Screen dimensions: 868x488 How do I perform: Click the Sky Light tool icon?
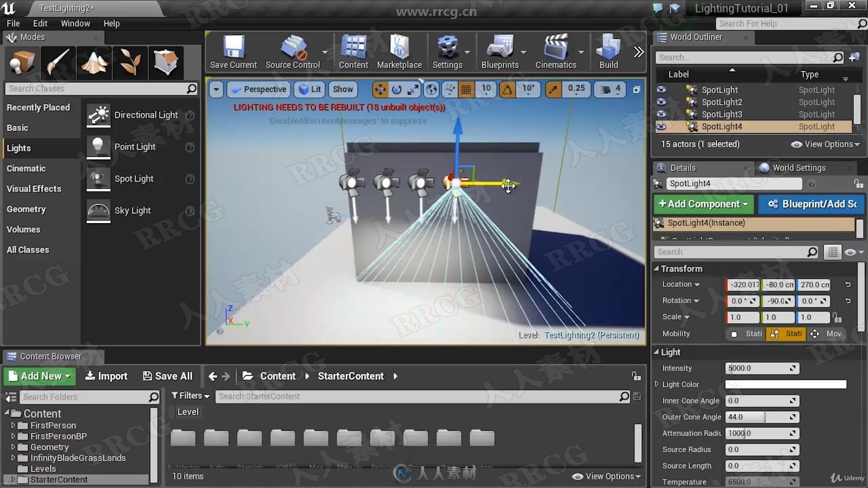(x=97, y=210)
